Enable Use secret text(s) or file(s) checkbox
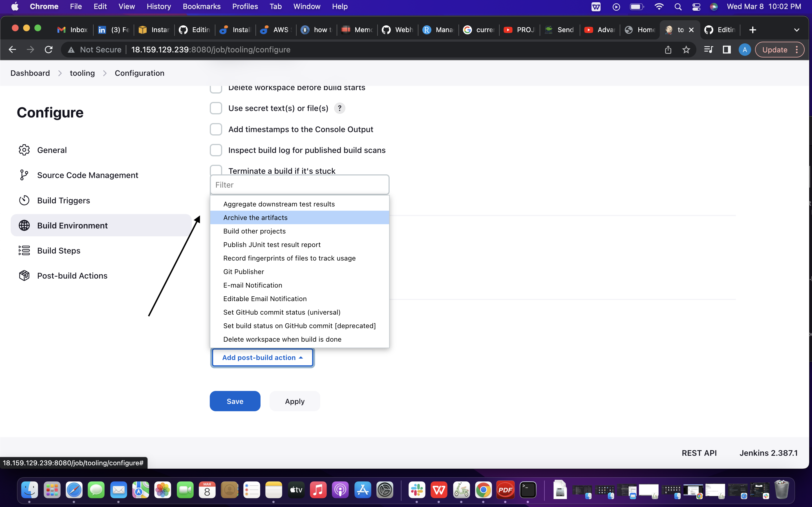This screenshot has width=812, height=507. click(216, 108)
